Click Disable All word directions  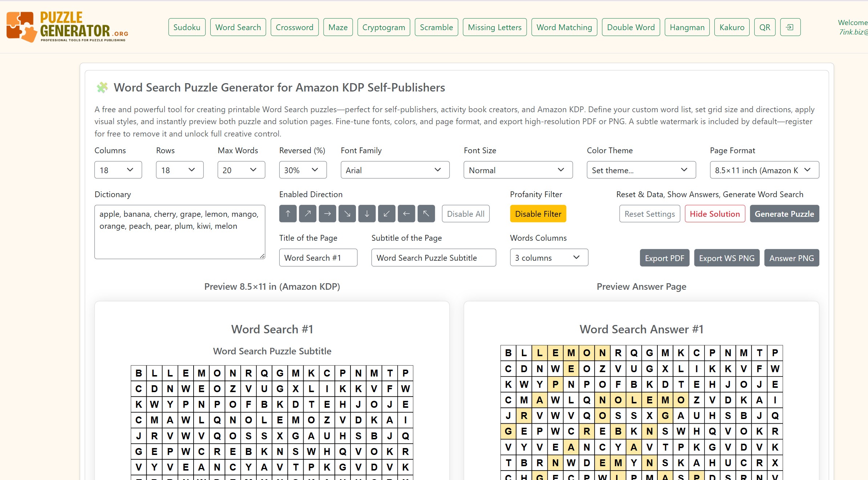466,214
